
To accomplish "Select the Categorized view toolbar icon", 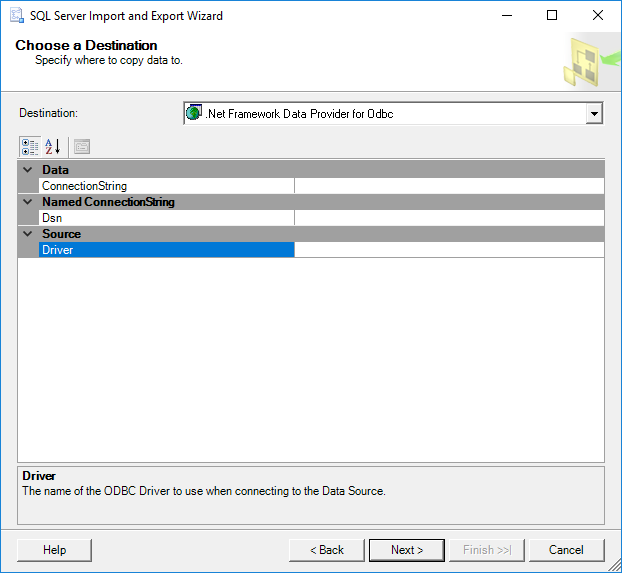I will click(x=30, y=147).
